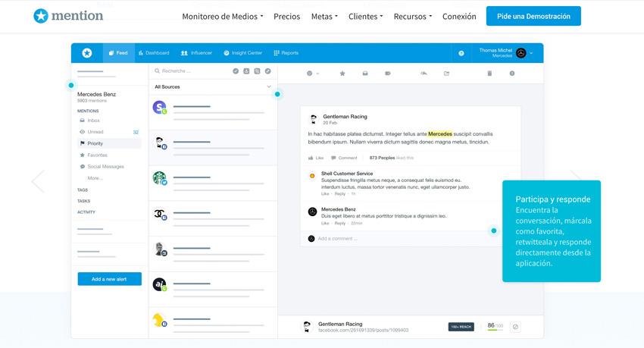Click the magnifier search icon beside Recherche

[157, 71]
